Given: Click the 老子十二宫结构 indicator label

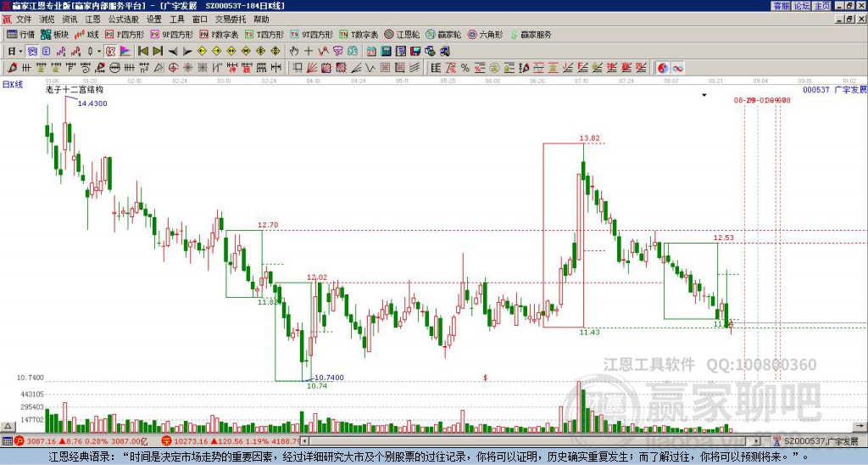Looking at the screenshot, I should 75,90.
